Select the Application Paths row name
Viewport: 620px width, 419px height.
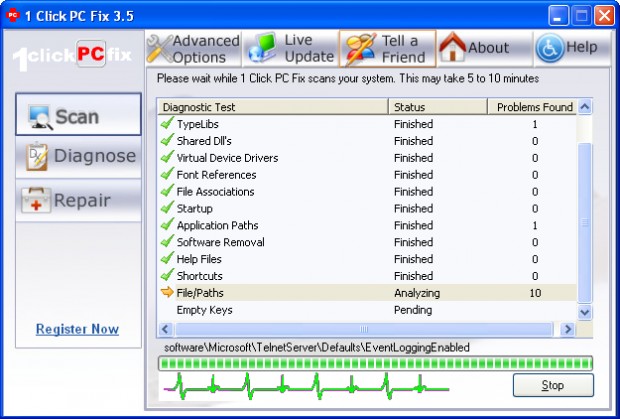(x=217, y=225)
